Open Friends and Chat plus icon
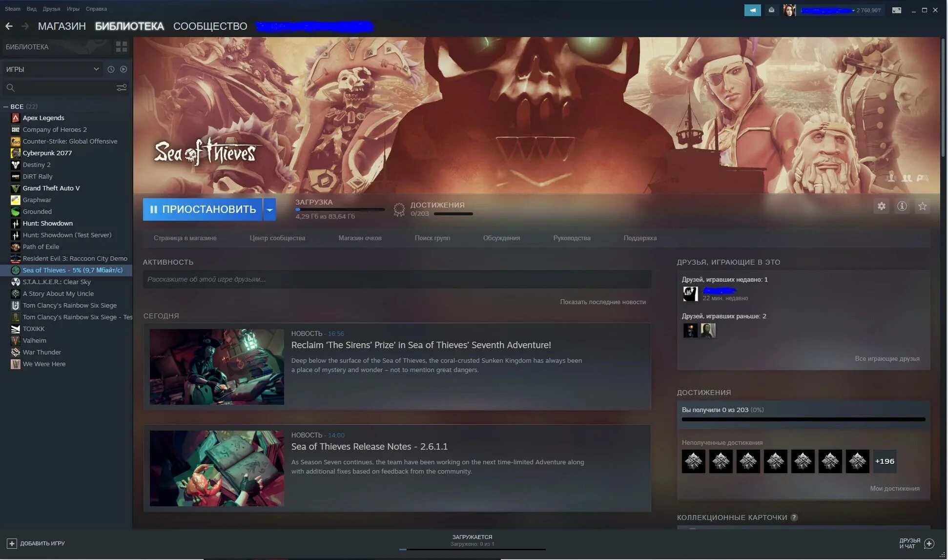 [929, 543]
